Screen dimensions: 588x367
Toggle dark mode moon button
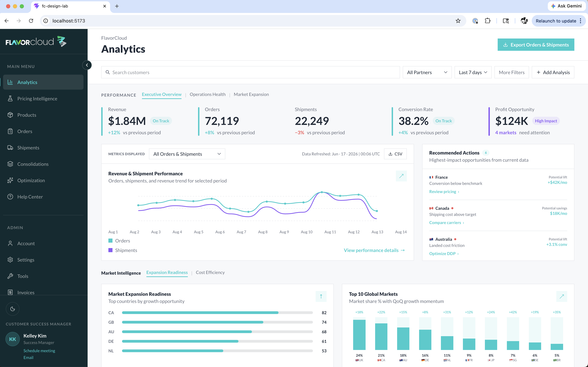pos(13,309)
